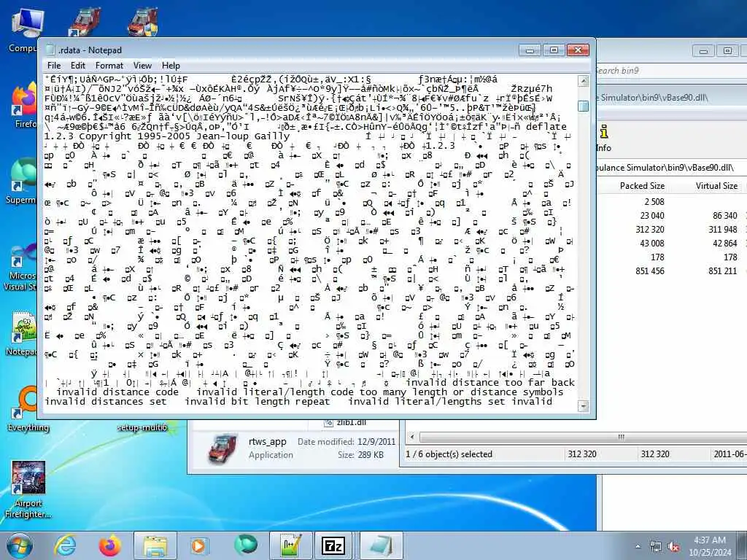The width and height of the screenshot is (747, 560).
Task: Click the 86 340 virtual size cell
Action: click(724, 216)
